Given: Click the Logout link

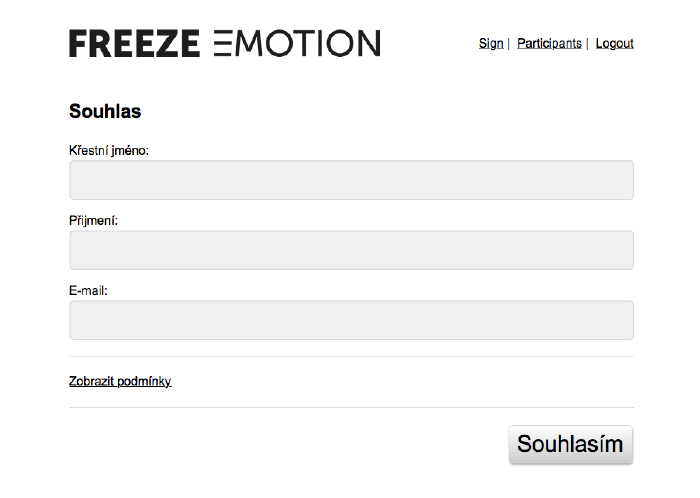Looking at the screenshot, I should 614,43.
